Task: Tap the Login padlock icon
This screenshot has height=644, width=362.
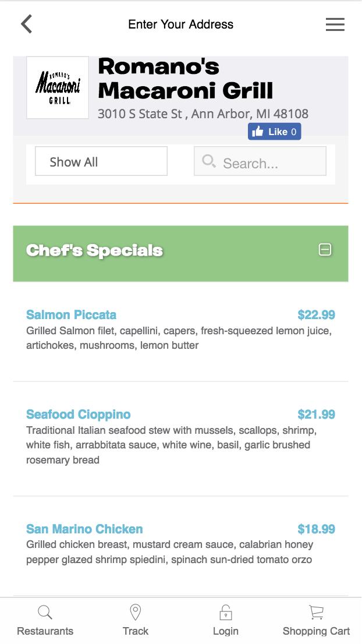Action: [x=226, y=613]
